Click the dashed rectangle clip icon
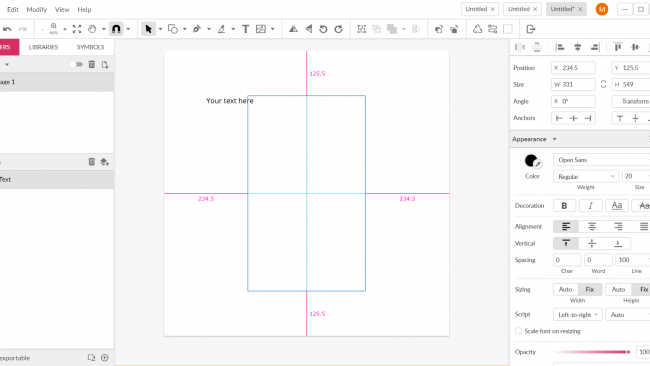This screenshot has height=366, width=650. (x=508, y=29)
